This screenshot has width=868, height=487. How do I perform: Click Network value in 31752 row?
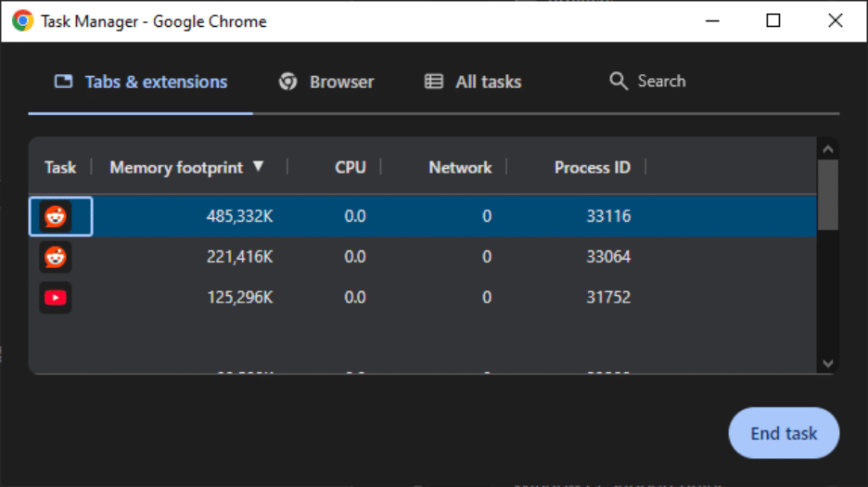coord(487,298)
